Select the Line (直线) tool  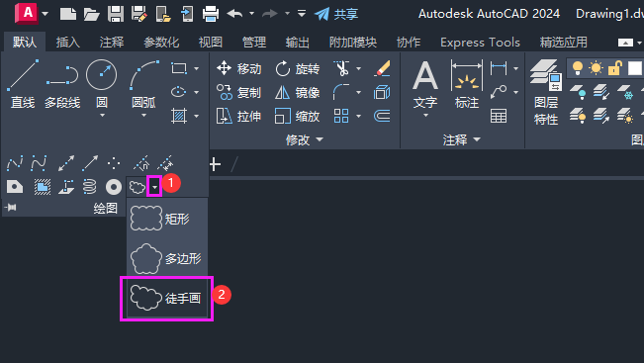(x=23, y=84)
